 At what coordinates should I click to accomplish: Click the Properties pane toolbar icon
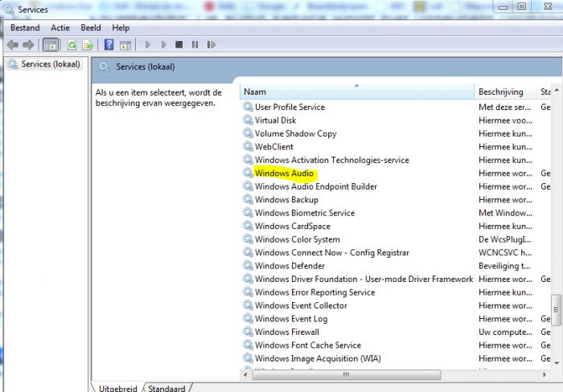click(x=125, y=45)
